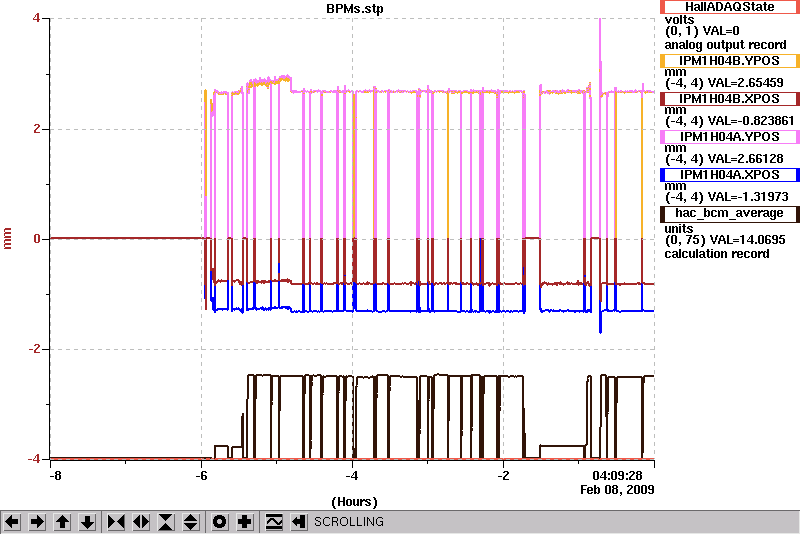The image size is (800, 534).
Task: Select the HallADAQState curve in the legend
Action: 730,7
